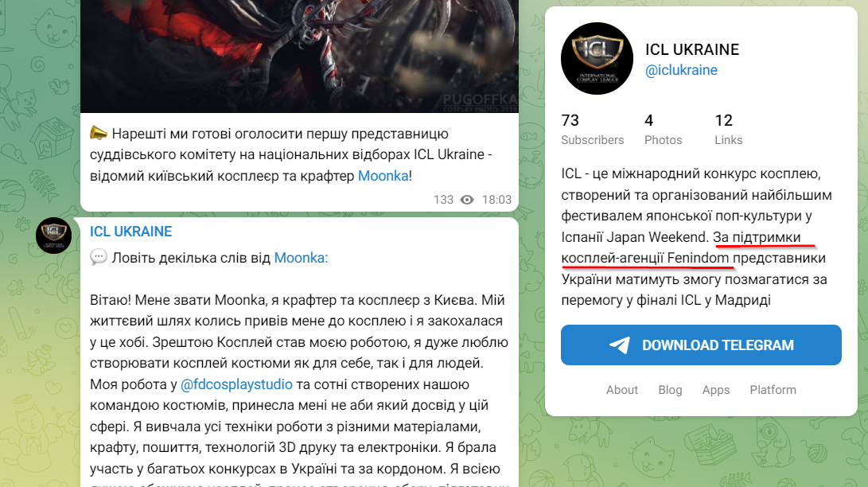Click the speech bubble emoji before Ловіть
Screen dimensions: 868x487
99,257
